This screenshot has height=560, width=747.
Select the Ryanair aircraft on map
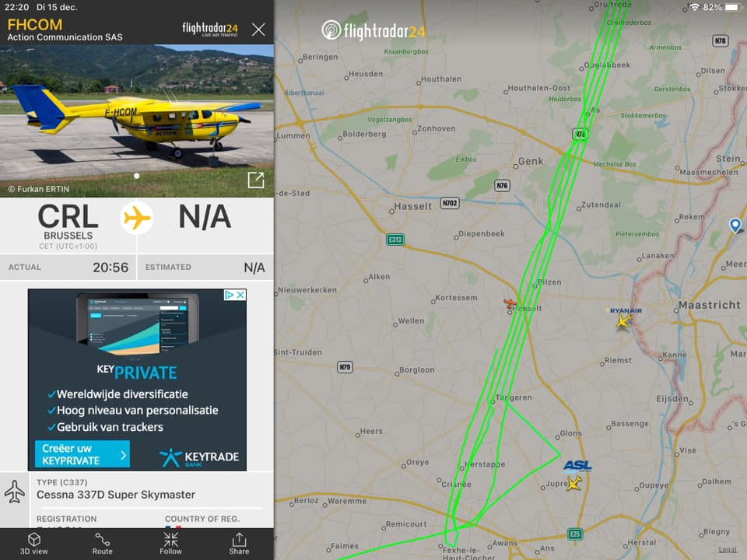tap(623, 320)
